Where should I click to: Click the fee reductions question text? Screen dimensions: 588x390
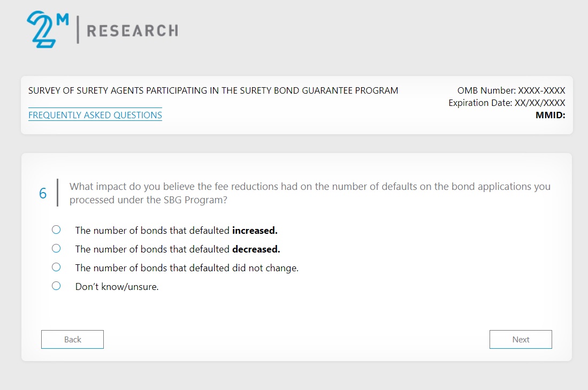pos(309,193)
